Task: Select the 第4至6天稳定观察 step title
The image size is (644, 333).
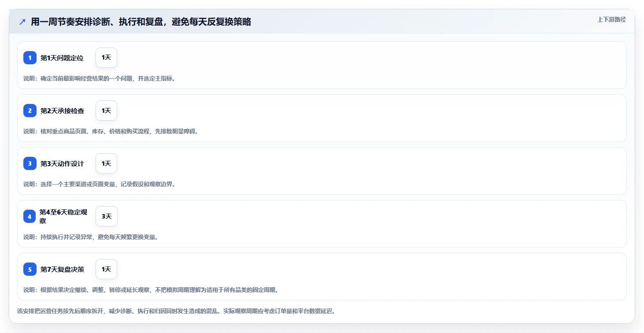Action: click(63, 216)
